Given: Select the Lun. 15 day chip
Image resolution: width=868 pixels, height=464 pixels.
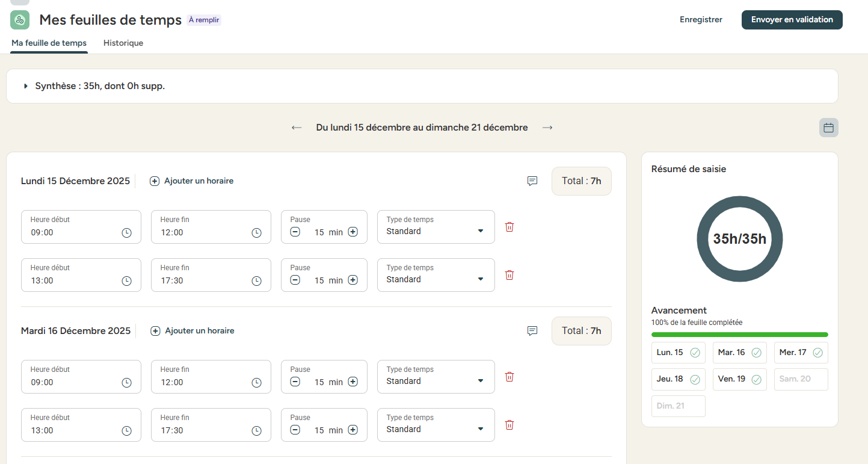Looking at the screenshot, I should 678,353.
